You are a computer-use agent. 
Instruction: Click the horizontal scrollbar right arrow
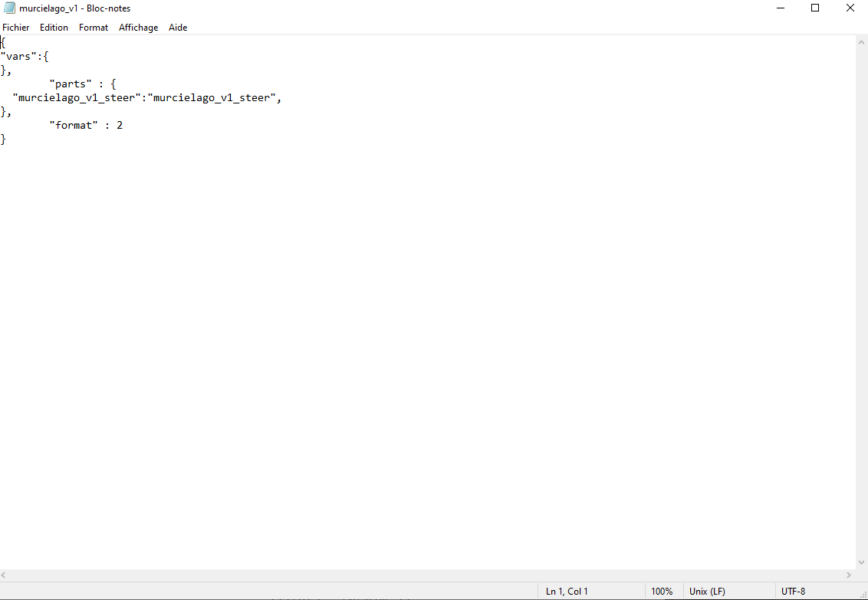849,575
